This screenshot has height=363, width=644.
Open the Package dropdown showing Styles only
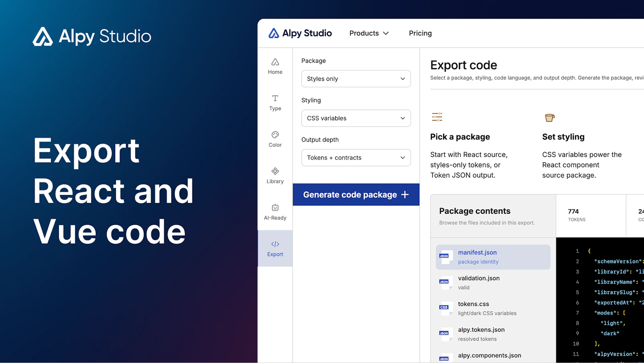click(x=356, y=79)
